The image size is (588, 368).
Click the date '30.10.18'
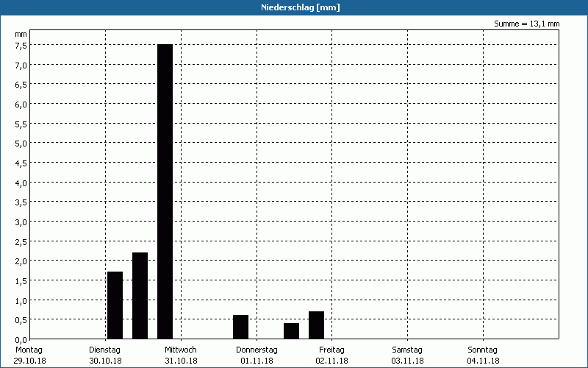105,361
